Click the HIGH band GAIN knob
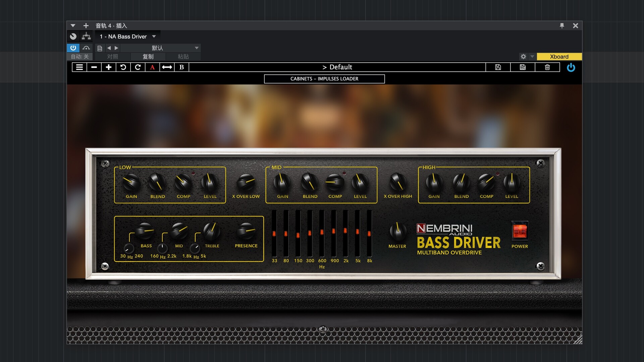 pyautogui.click(x=434, y=182)
